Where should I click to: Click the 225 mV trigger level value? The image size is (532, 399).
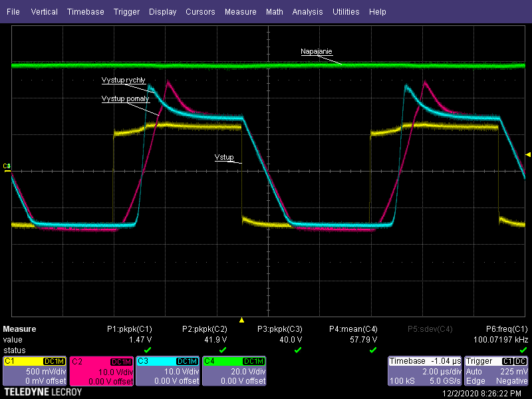click(x=513, y=372)
